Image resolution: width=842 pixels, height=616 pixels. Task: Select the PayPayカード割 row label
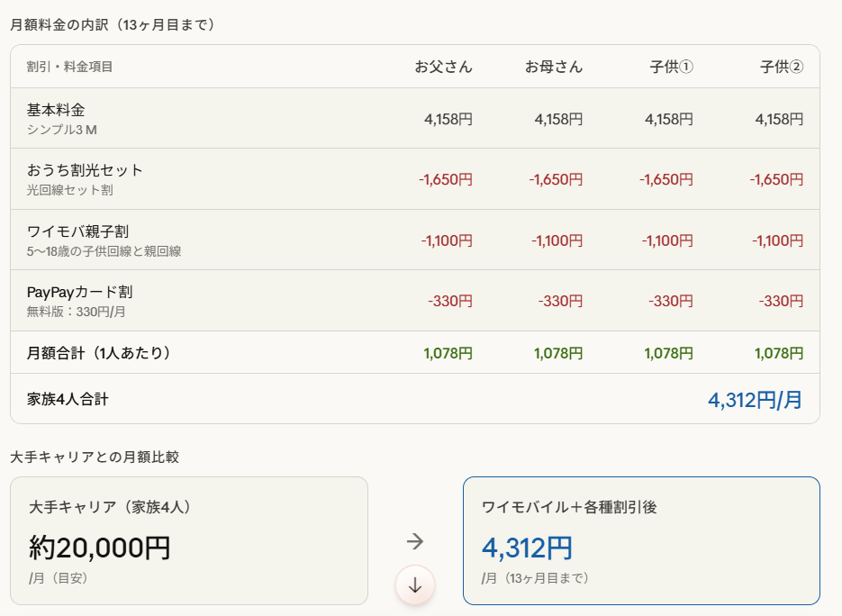(x=80, y=292)
